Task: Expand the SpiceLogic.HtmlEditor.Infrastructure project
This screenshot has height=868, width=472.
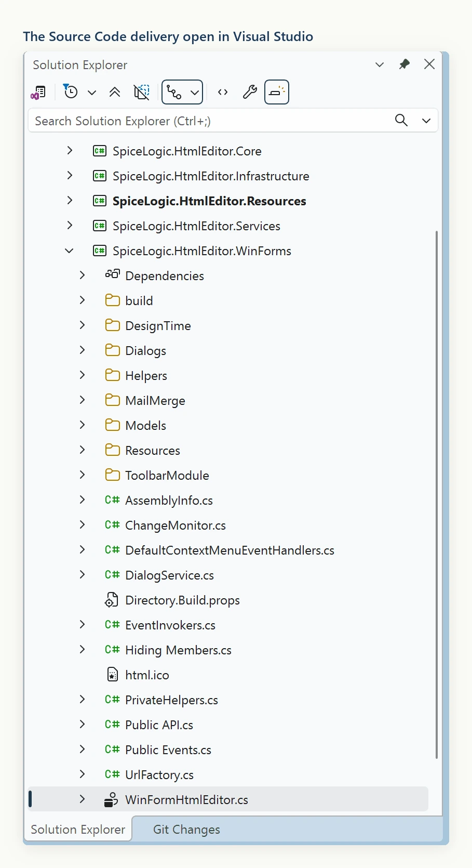Action: point(70,176)
